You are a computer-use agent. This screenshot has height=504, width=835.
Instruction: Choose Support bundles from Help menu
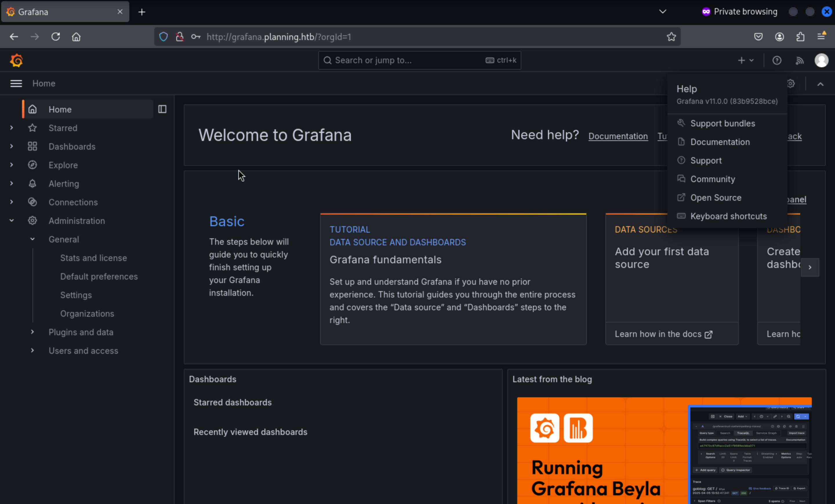[x=723, y=123]
